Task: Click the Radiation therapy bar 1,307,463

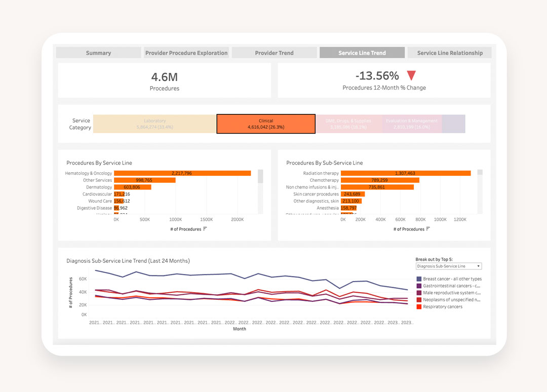Action: pyautogui.click(x=406, y=173)
